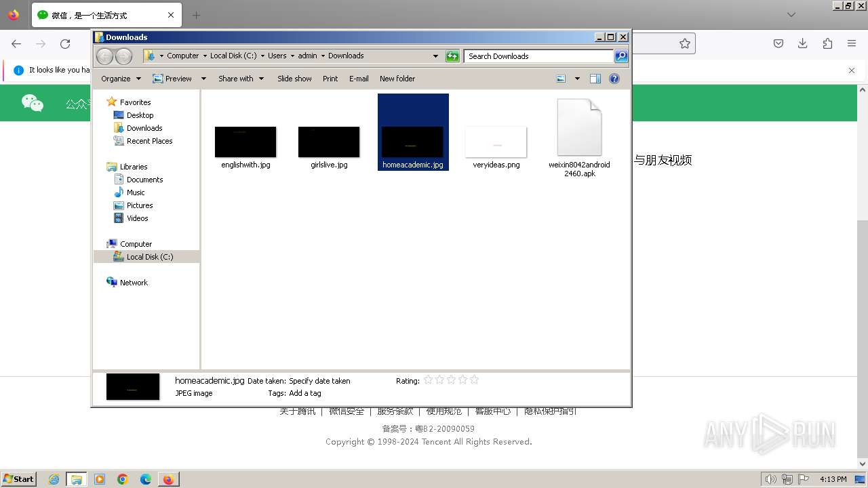The image size is (868, 488).
Task: Select Favorites in navigation pane
Action: pos(135,102)
